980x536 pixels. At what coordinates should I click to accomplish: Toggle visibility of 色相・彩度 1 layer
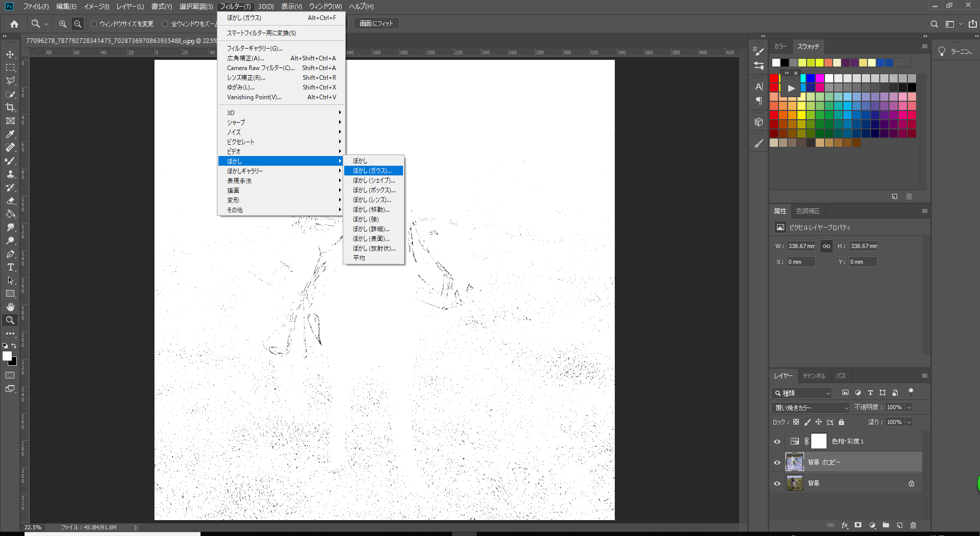(777, 441)
